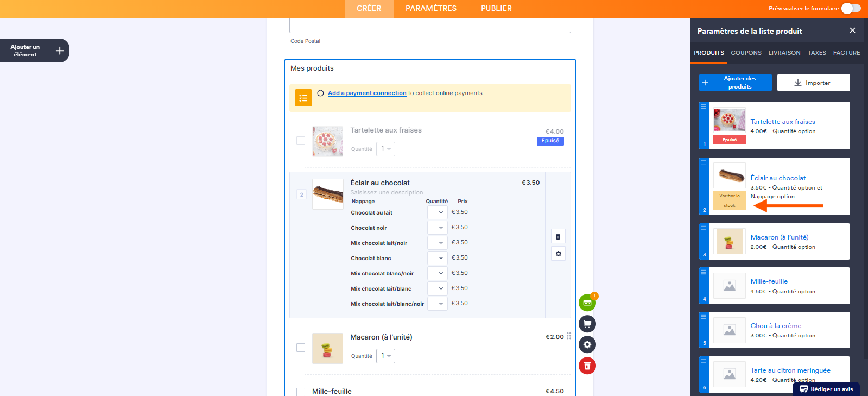Close the Paramètres de la liste produit panel
The image size is (868, 396).
pos(852,30)
